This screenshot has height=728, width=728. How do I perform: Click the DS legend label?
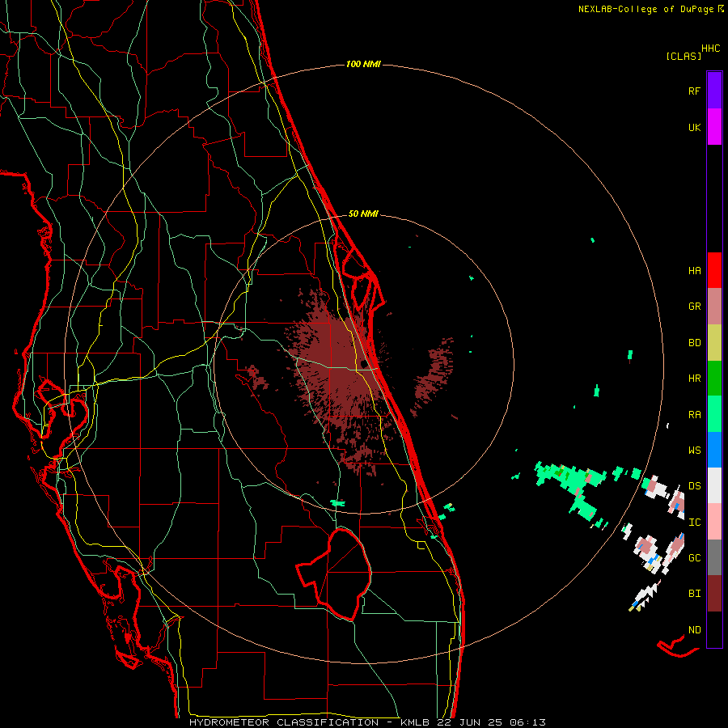point(694,486)
